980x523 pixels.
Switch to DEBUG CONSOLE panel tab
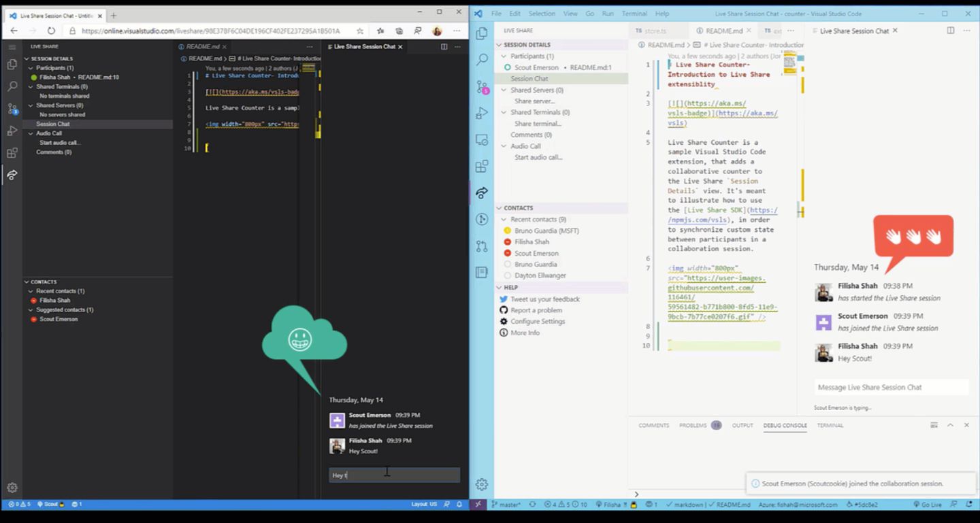pos(785,425)
